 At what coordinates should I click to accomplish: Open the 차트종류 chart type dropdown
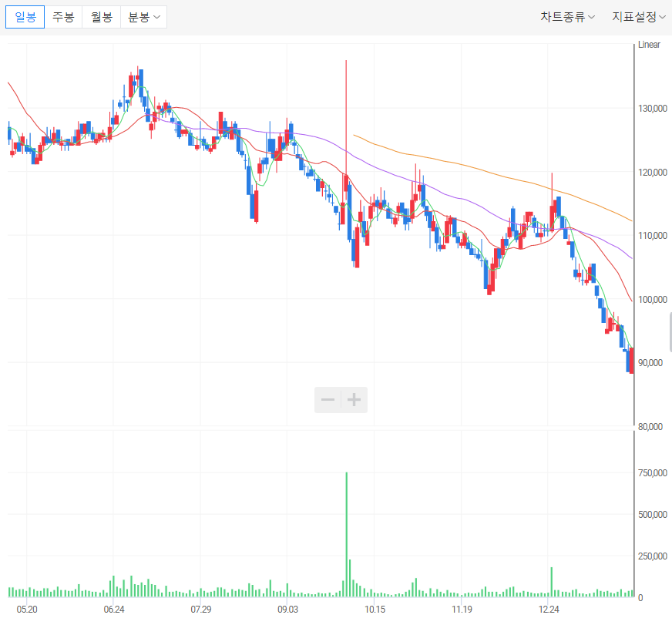click(567, 17)
